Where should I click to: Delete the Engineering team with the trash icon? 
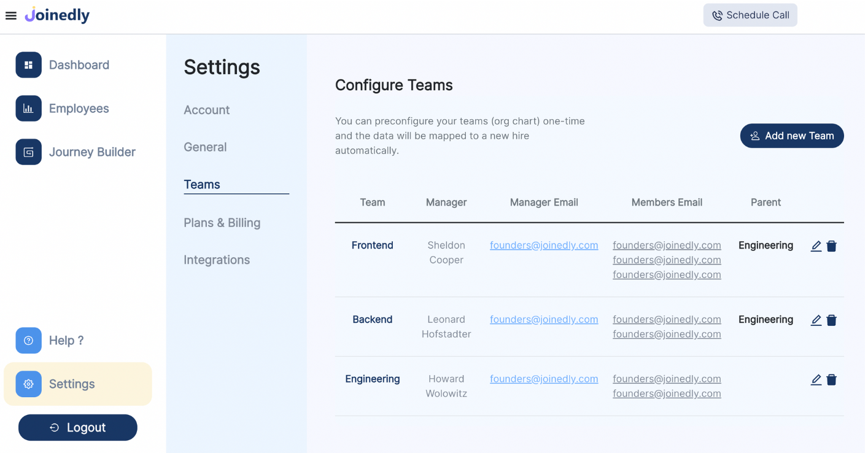pyautogui.click(x=832, y=379)
